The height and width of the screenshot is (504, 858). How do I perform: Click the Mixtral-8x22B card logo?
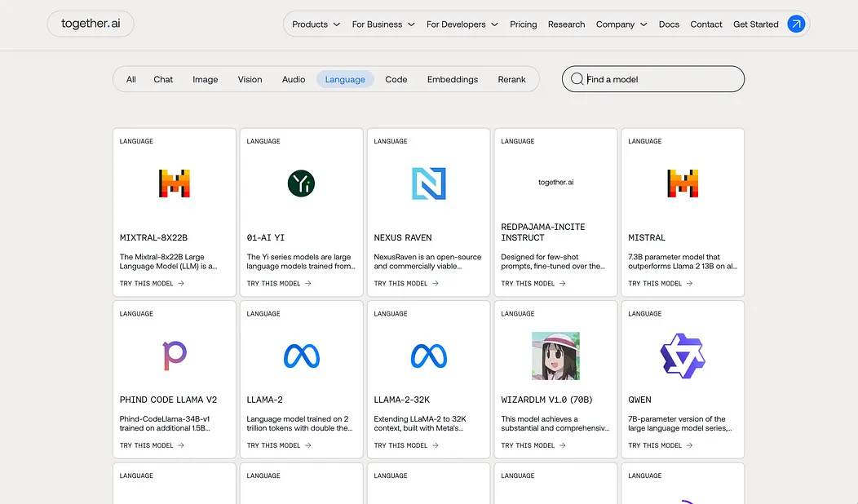[x=174, y=183]
